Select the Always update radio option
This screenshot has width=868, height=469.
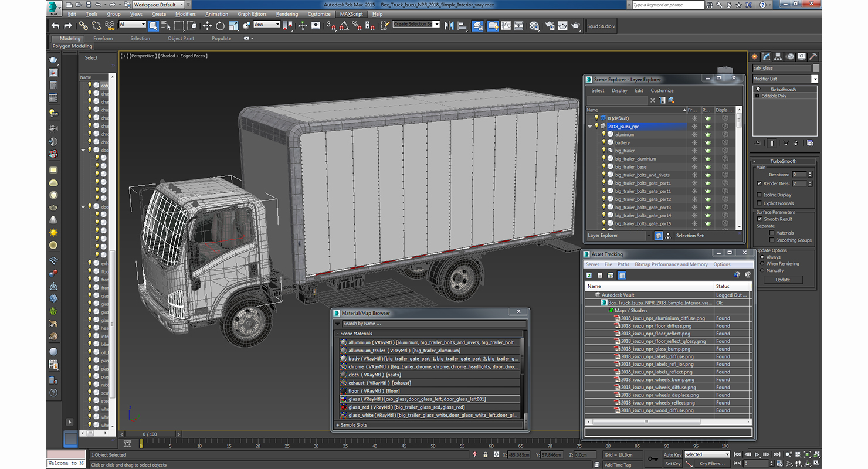point(762,257)
